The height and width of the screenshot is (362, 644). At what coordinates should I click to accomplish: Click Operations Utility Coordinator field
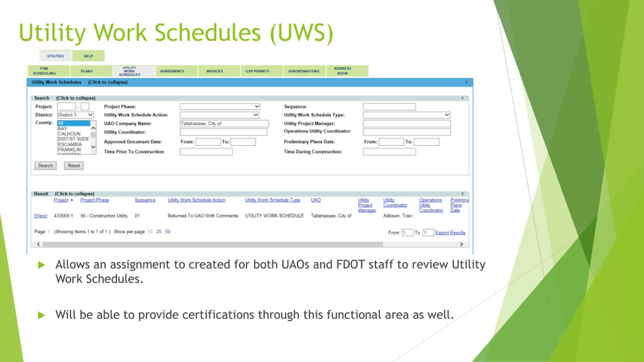point(407,132)
